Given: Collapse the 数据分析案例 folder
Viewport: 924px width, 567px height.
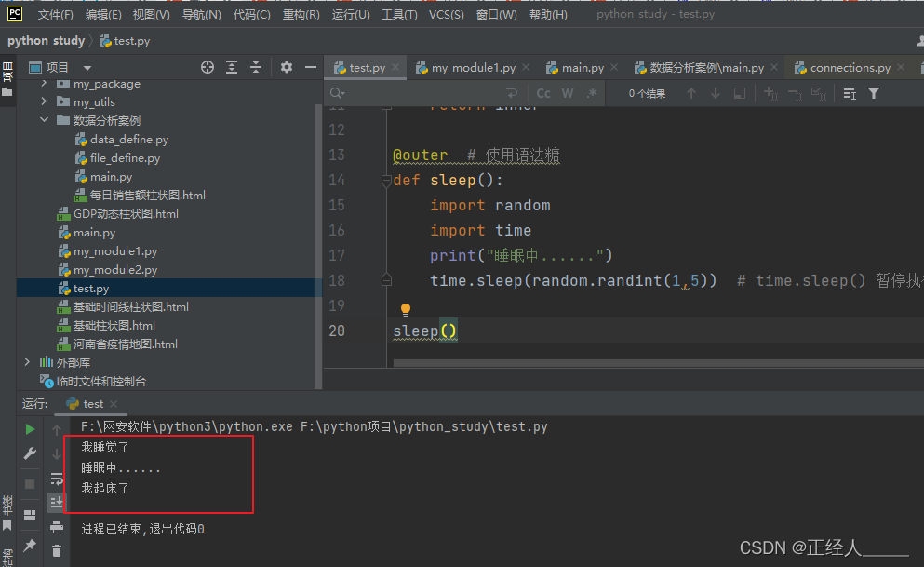Looking at the screenshot, I should pyautogui.click(x=45, y=119).
